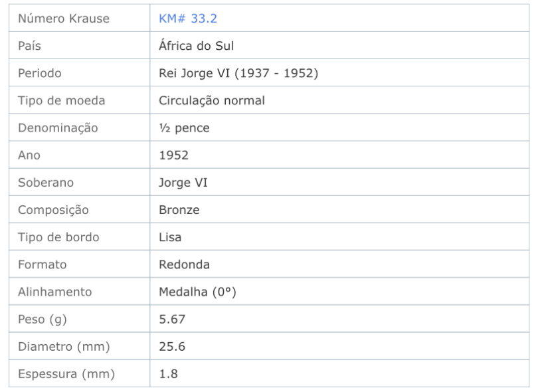Screen dimensions: 542x392
Task: Select the Bronze composition value
Action: (x=179, y=210)
